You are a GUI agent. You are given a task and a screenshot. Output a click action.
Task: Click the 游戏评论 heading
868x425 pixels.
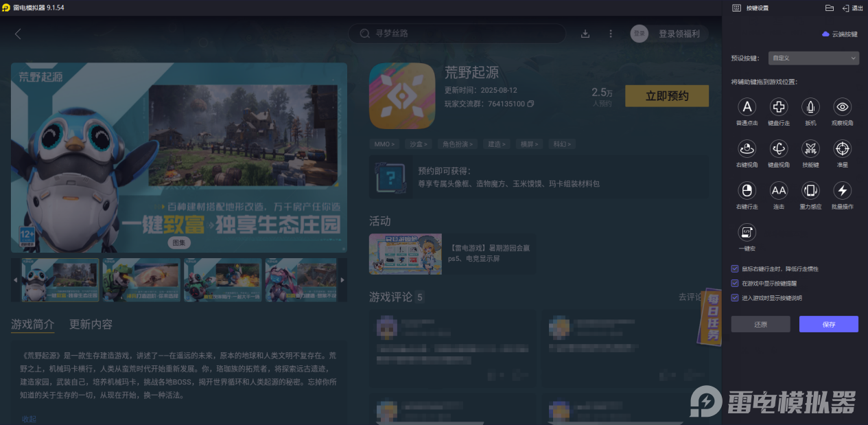click(391, 297)
